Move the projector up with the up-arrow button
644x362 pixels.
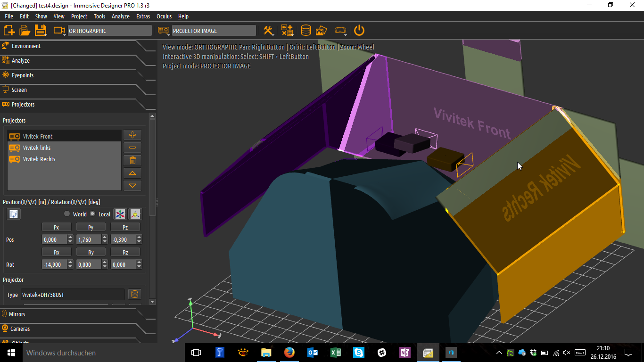point(132,173)
